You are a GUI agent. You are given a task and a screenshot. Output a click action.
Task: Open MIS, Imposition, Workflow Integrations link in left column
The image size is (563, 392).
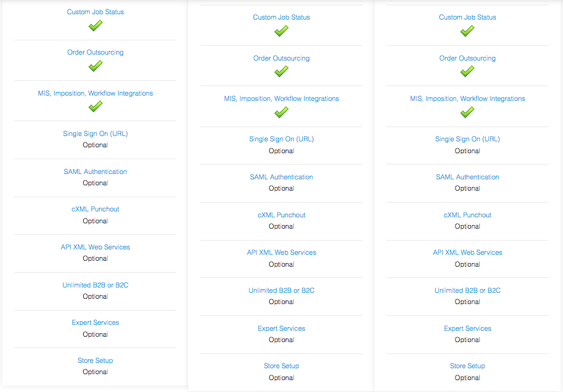(x=96, y=93)
